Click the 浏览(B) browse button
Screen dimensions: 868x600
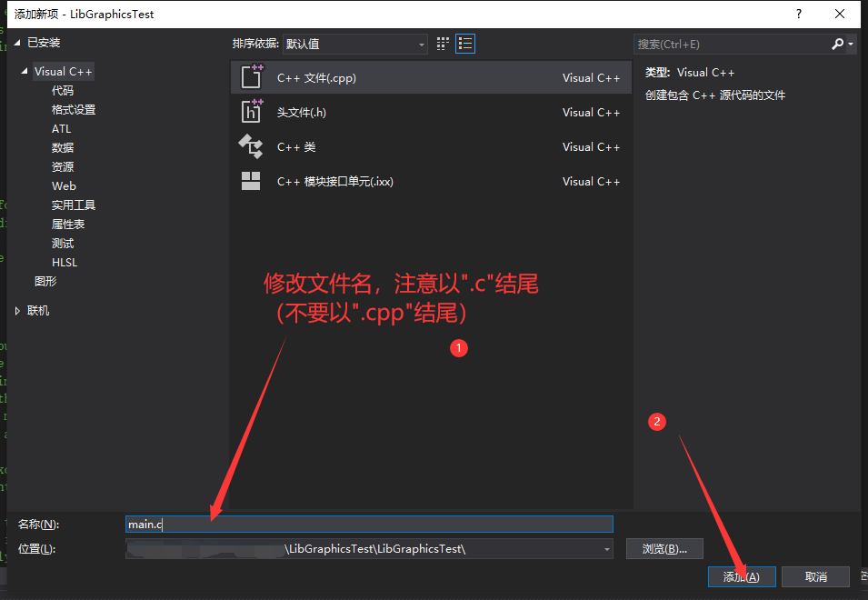pyautogui.click(x=663, y=548)
